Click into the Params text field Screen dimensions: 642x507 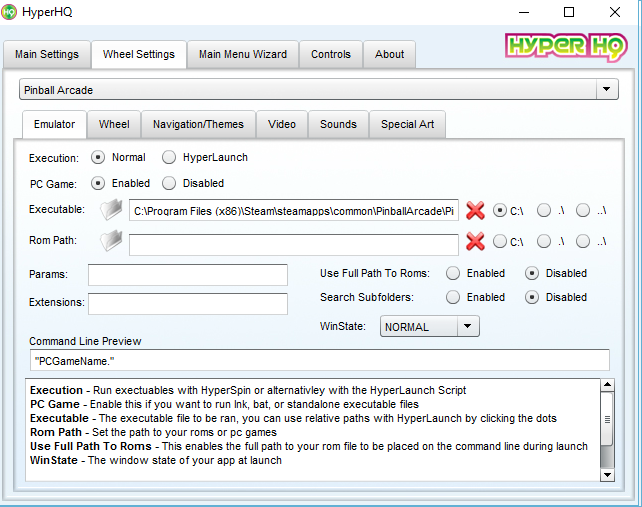[x=187, y=275]
